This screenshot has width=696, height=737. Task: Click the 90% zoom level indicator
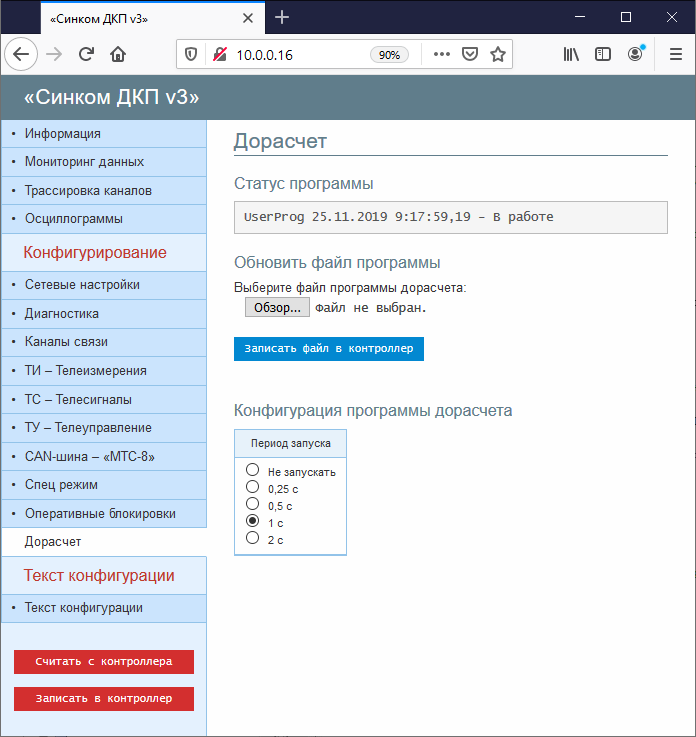tap(390, 55)
